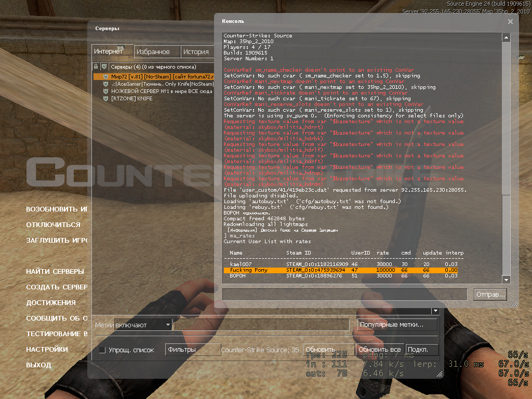Grab the Серверы window resize grip

pyautogui.click(x=440, y=374)
